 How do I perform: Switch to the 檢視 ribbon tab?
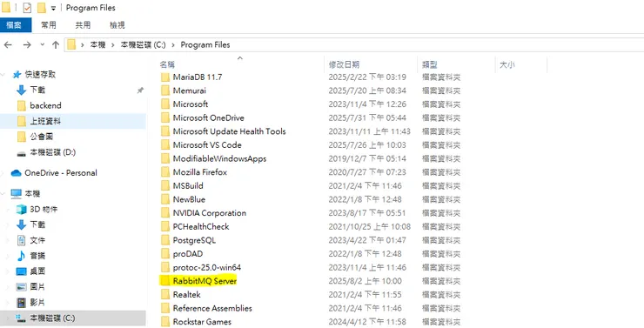(x=117, y=25)
